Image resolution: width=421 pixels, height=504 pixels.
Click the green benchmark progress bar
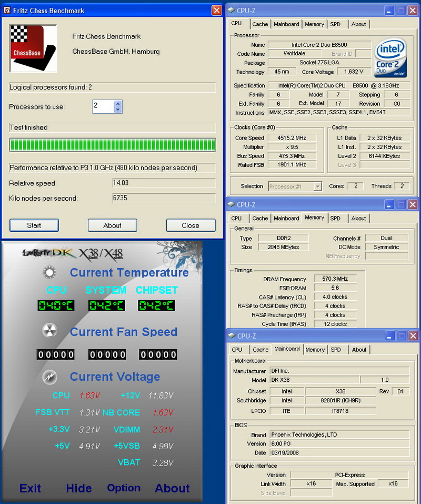[x=113, y=145]
